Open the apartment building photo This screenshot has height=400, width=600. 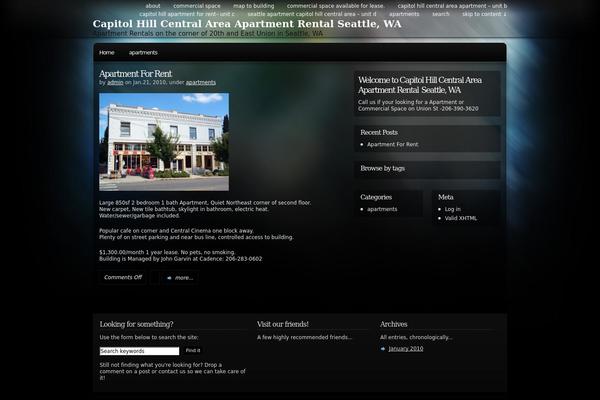[164, 142]
